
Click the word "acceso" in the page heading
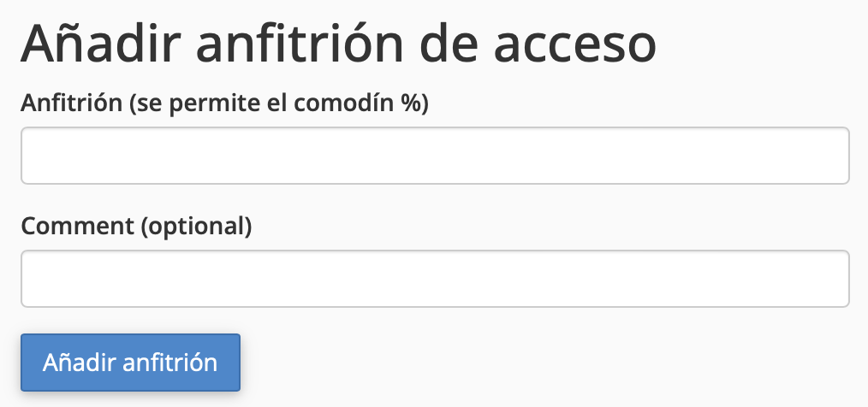pos(575,44)
